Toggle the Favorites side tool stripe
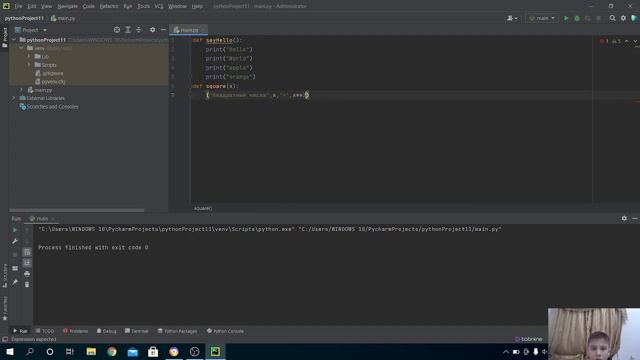Viewport: 640px width, 360px height. tap(4, 308)
